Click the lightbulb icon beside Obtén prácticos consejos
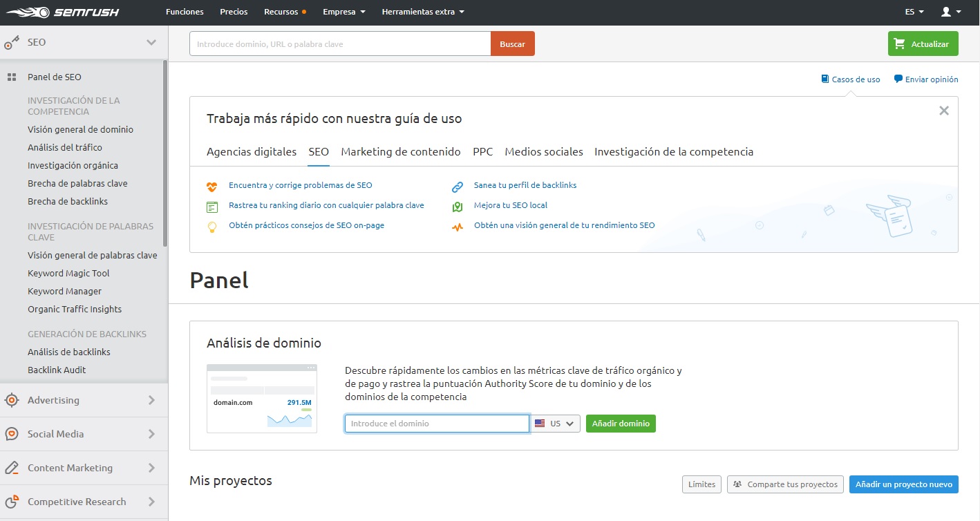The width and height of the screenshot is (980, 521). (x=212, y=226)
